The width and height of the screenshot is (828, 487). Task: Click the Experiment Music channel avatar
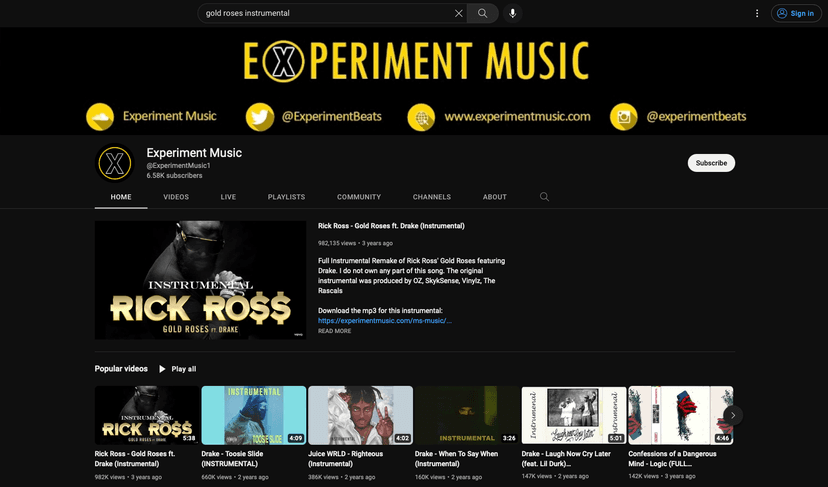pyautogui.click(x=114, y=164)
